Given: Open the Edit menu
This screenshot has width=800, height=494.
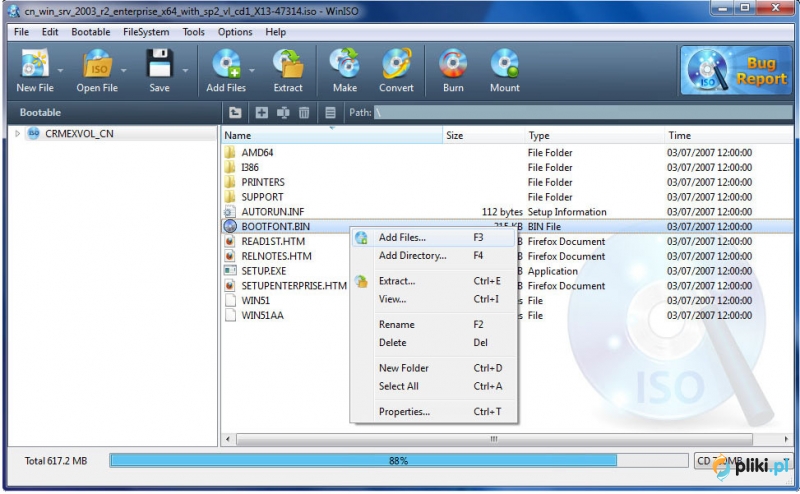Looking at the screenshot, I should [x=50, y=32].
